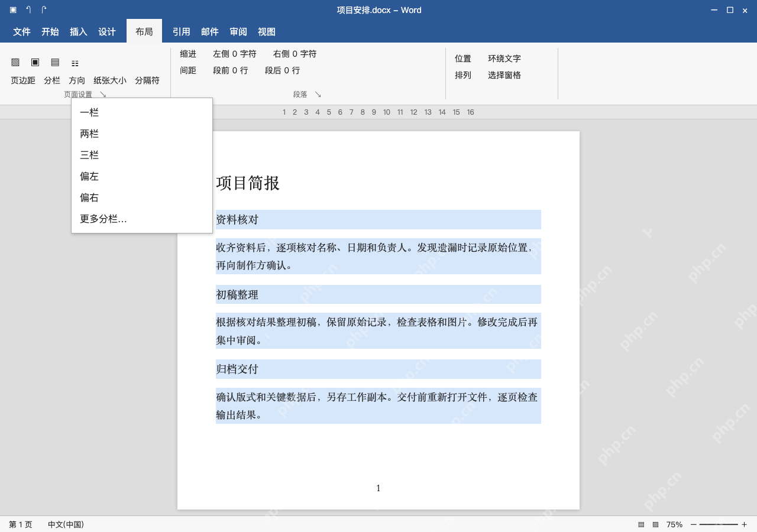
Task: Click the 右侧 0 字符 indent field
Action: pyautogui.click(x=295, y=54)
